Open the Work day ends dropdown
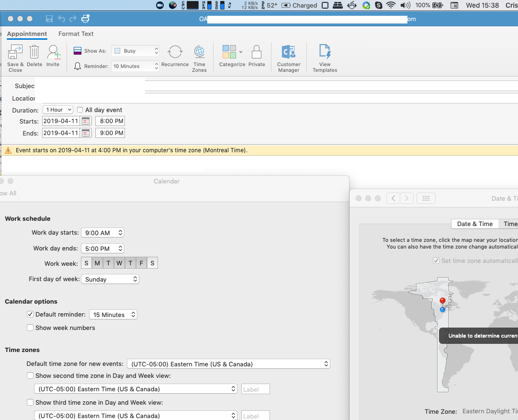The height and width of the screenshot is (420, 518). pyautogui.click(x=103, y=249)
